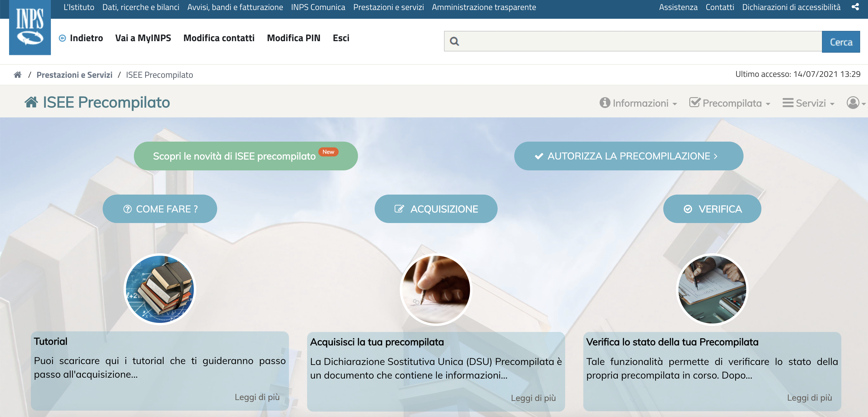Image resolution: width=868 pixels, height=417 pixels.
Task: Open the user profile avatar menu
Action: click(x=856, y=103)
